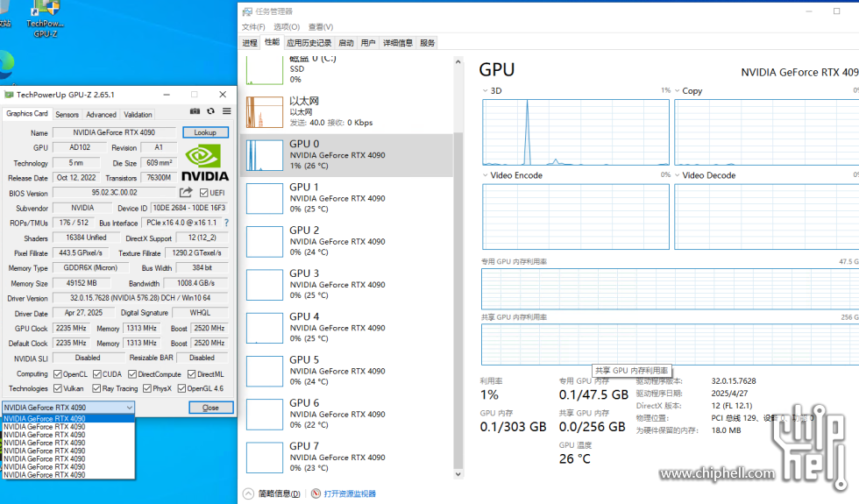Viewport: 859px width, 504px height.
Task: Click the GPU-Z title bar app icon
Action: (x=8, y=95)
